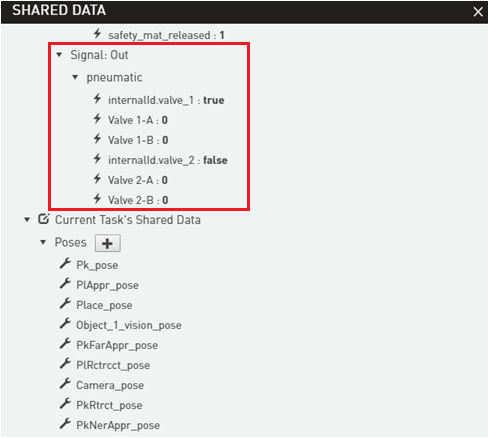
Task: Click the wrench icon beside Pk_pose
Action: tap(65, 264)
